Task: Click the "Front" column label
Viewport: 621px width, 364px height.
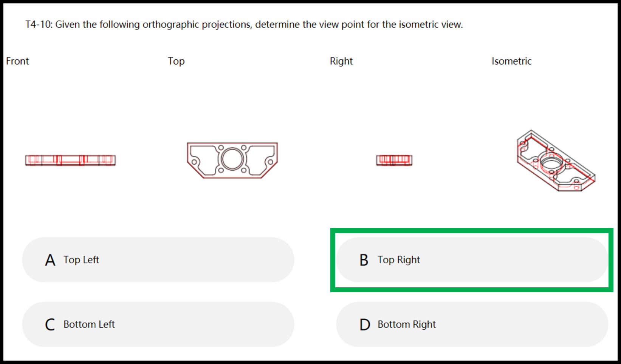Action: coord(17,61)
